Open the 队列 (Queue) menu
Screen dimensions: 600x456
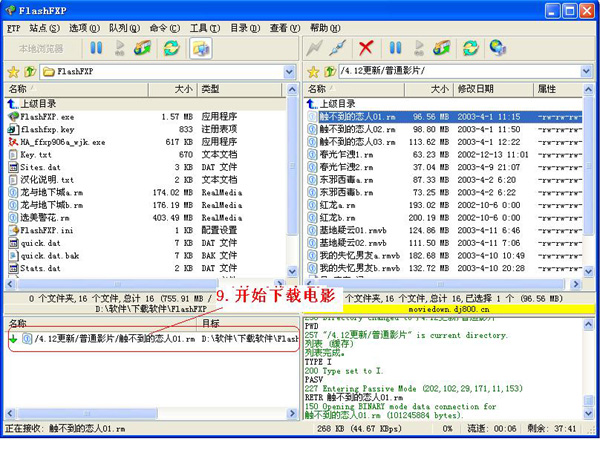point(122,29)
